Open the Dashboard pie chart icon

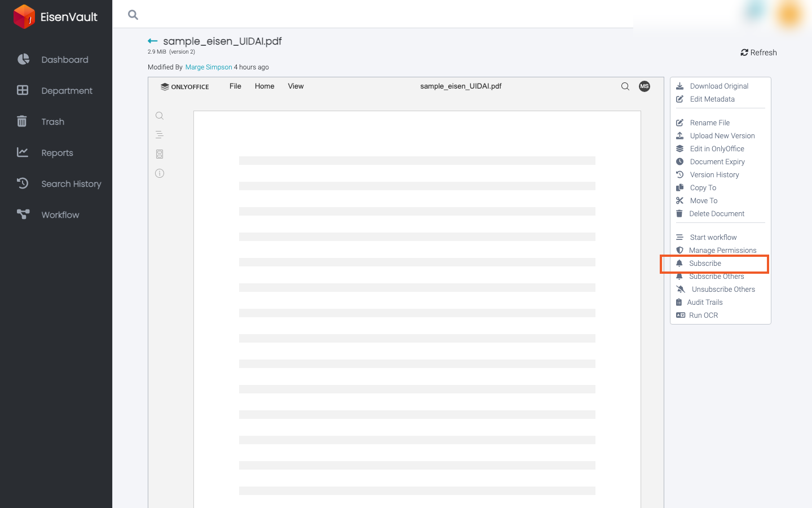[23, 59]
